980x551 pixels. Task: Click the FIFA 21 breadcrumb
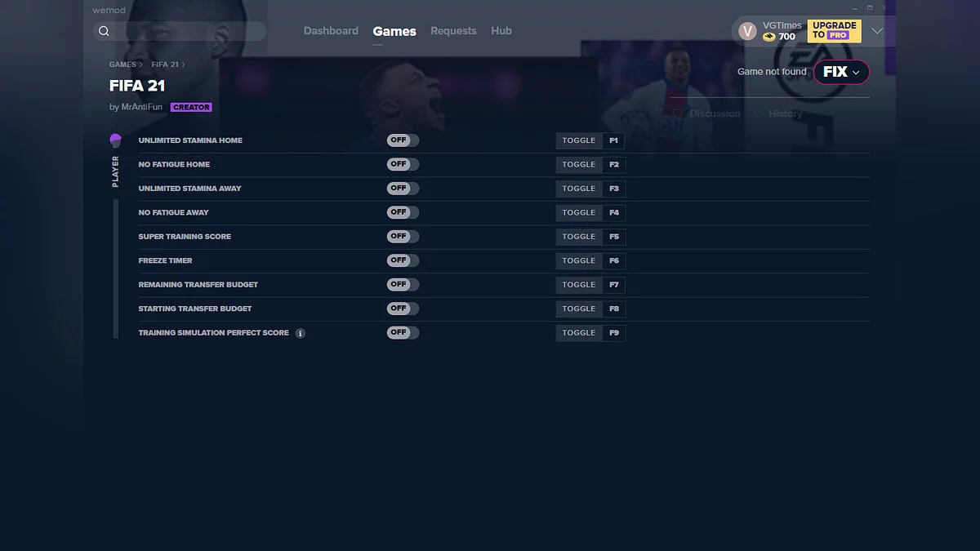point(165,64)
